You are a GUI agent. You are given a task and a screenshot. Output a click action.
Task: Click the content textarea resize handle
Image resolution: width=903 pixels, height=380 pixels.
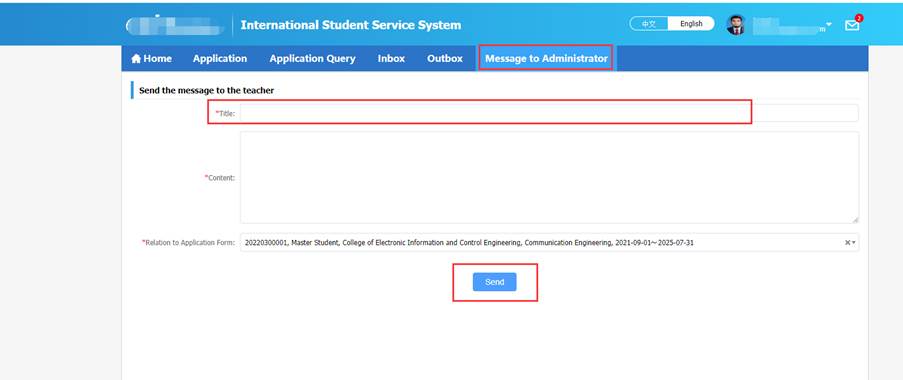[x=855, y=219]
